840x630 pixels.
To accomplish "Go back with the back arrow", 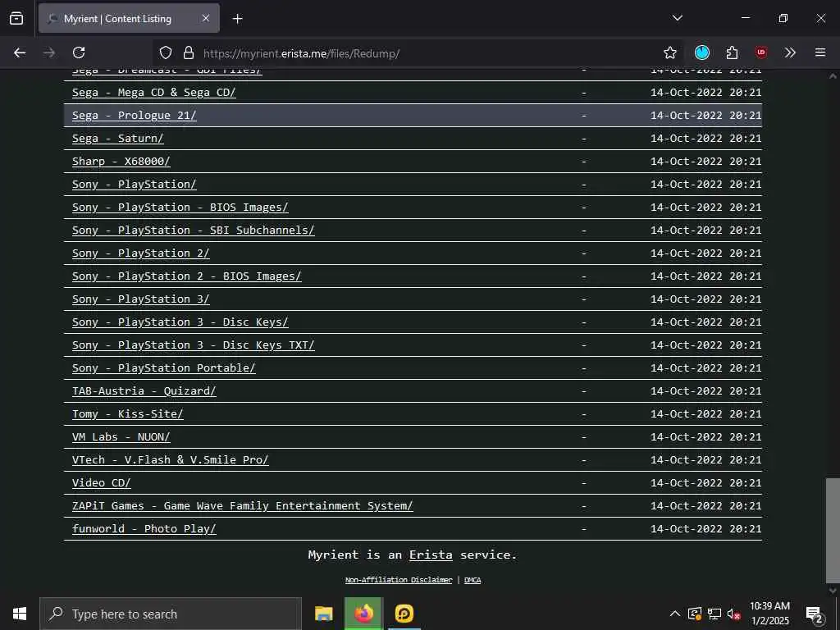I will (x=20, y=52).
